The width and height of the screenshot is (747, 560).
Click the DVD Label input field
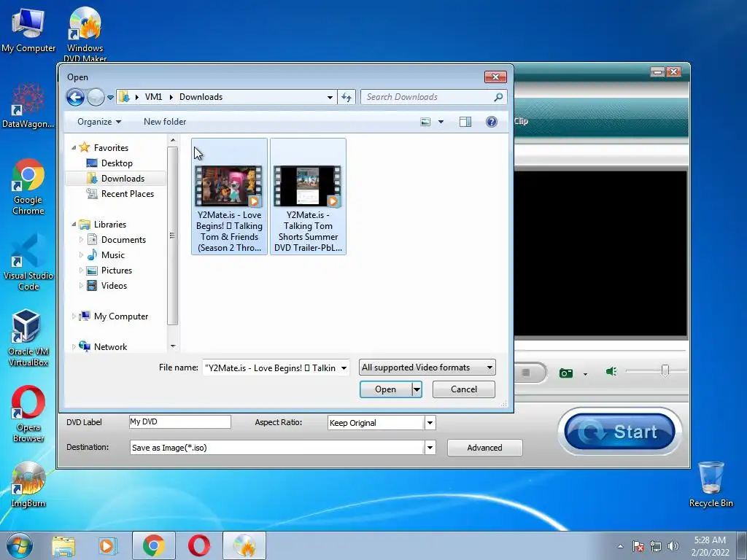(x=180, y=422)
